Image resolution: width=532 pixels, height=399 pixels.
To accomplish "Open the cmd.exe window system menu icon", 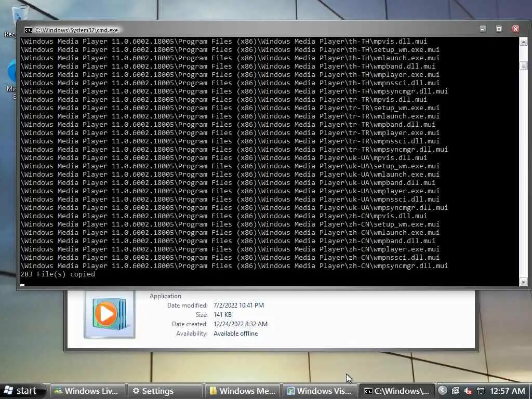I will [x=29, y=30].
